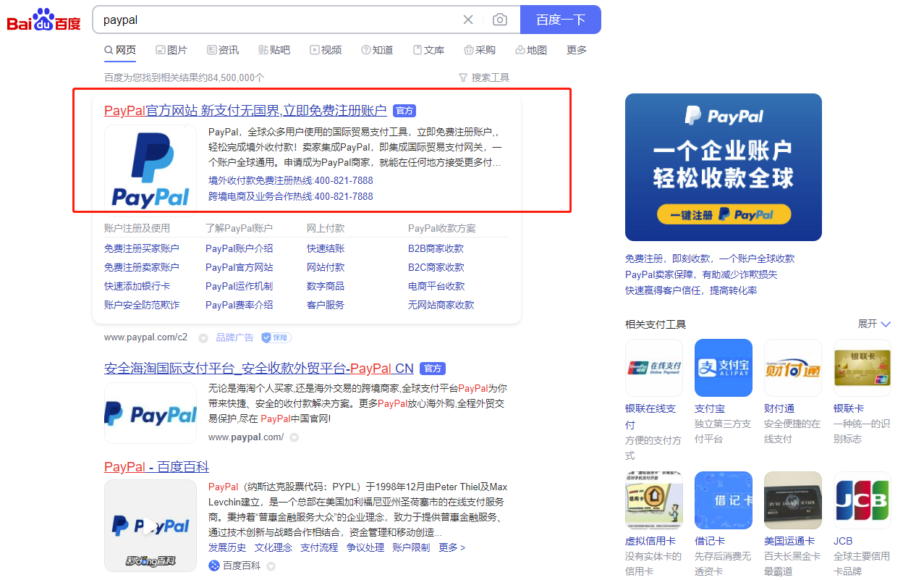Open the JCB card icon
Screen dimensions: 924x580
tap(862, 500)
